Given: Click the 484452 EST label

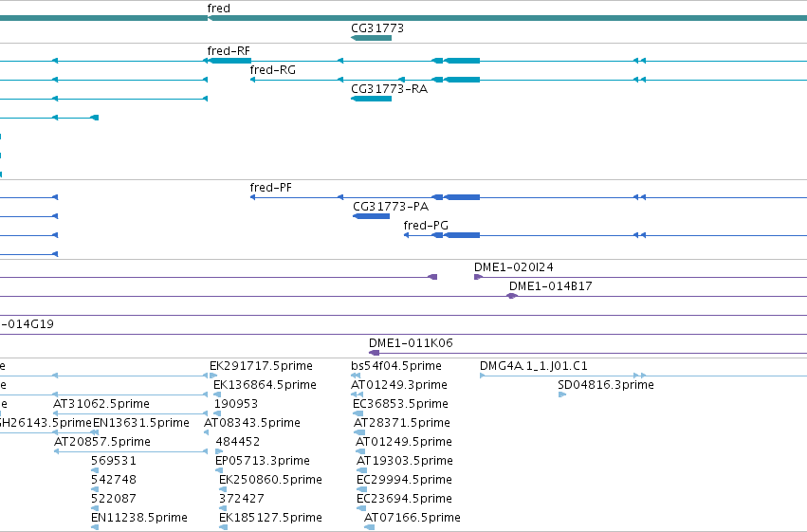Looking at the screenshot, I should 238,442.
